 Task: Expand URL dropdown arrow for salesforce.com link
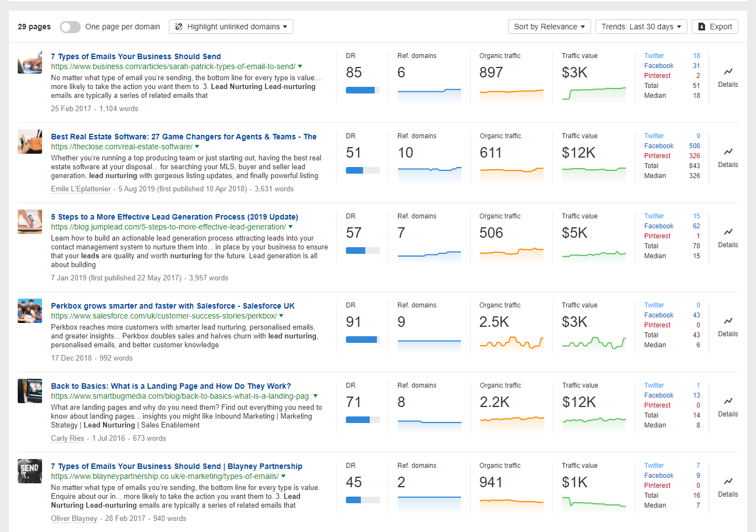pyautogui.click(x=281, y=316)
